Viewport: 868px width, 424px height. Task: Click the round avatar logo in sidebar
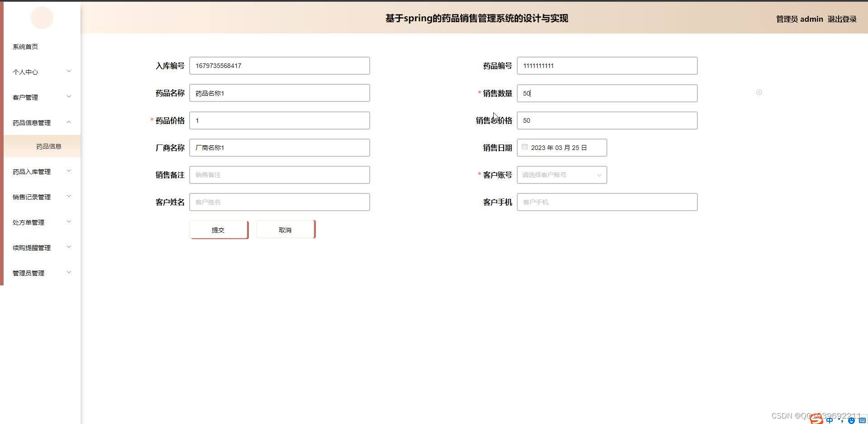click(x=42, y=18)
